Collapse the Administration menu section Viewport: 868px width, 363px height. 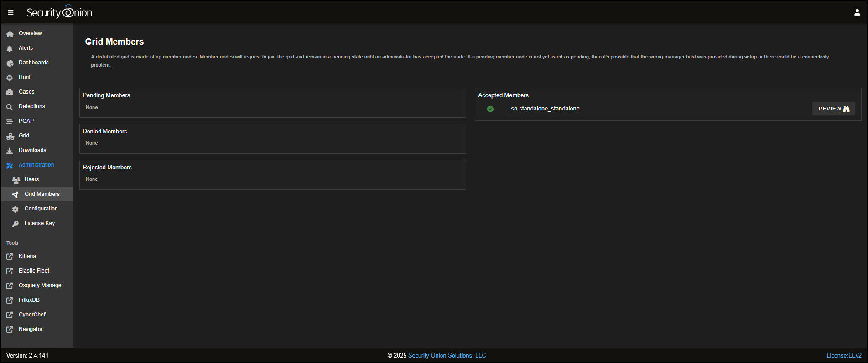coord(36,165)
